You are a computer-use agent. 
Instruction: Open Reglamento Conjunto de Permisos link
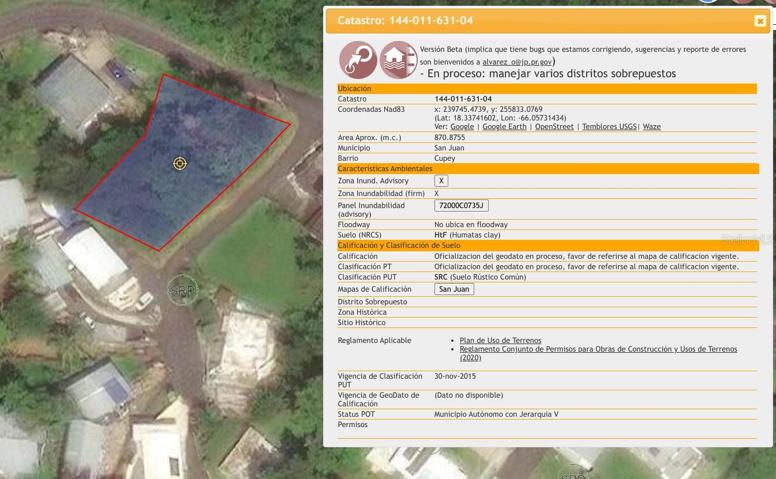(x=598, y=353)
